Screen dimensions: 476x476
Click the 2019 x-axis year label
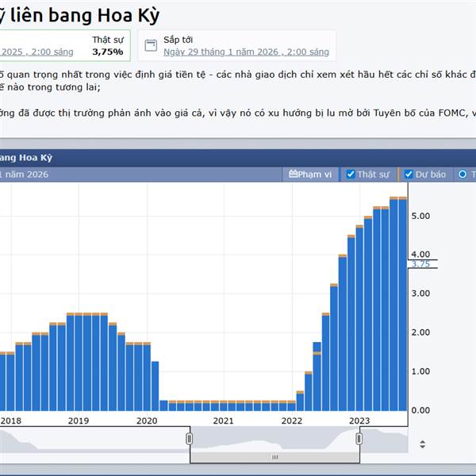click(79, 420)
